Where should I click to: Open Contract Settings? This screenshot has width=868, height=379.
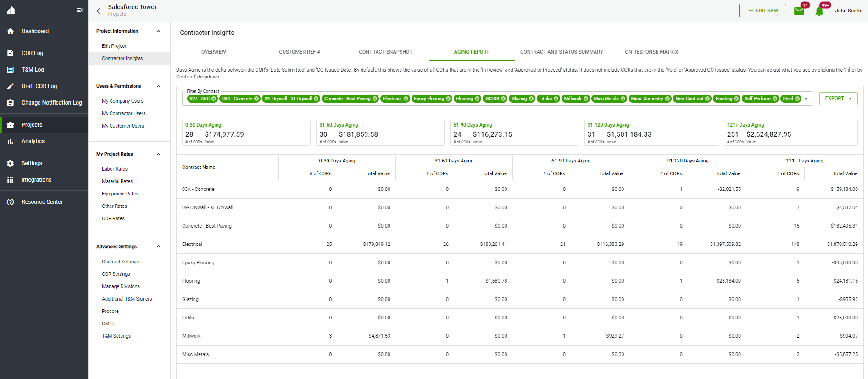pos(121,262)
